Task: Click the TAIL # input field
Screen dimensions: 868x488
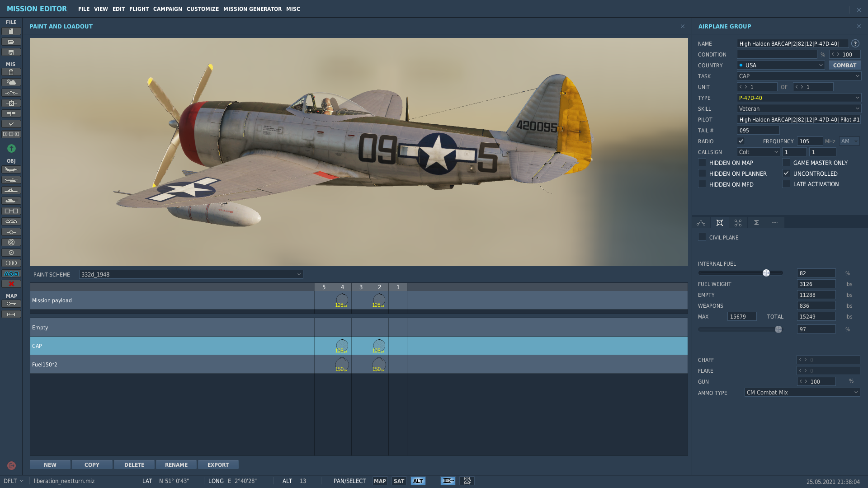Action: pyautogui.click(x=758, y=130)
